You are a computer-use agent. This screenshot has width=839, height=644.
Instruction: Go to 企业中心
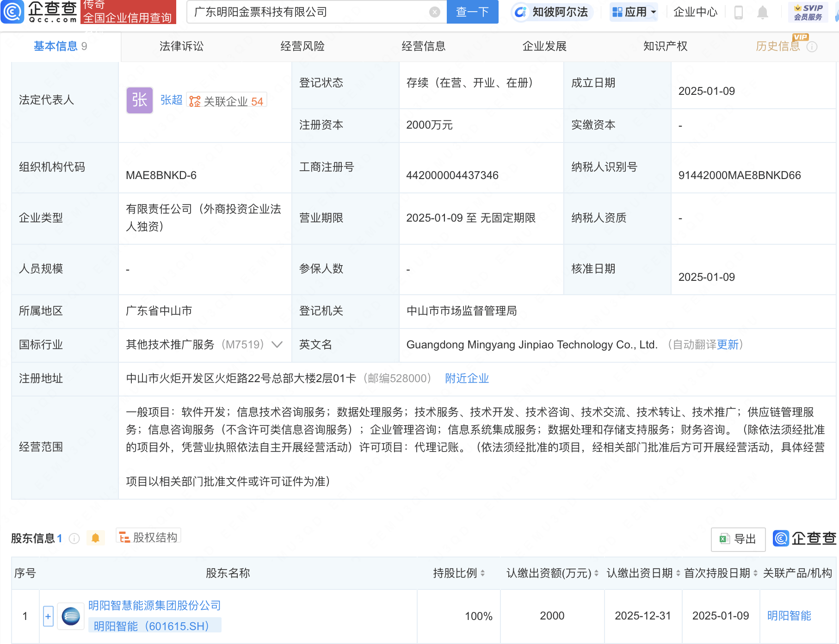[x=695, y=12]
